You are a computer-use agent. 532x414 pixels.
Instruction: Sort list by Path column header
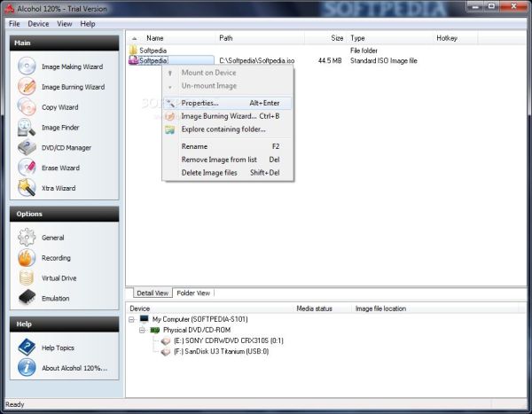click(x=260, y=38)
